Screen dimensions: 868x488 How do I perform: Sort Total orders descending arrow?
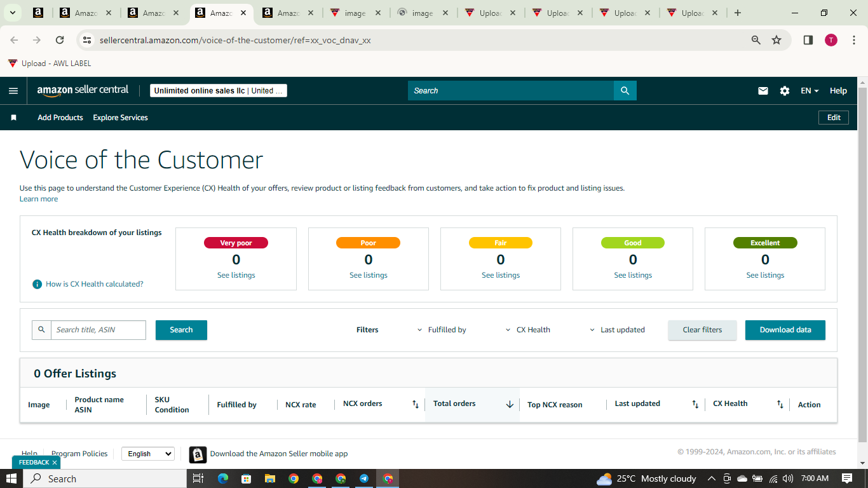(x=510, y=404)
